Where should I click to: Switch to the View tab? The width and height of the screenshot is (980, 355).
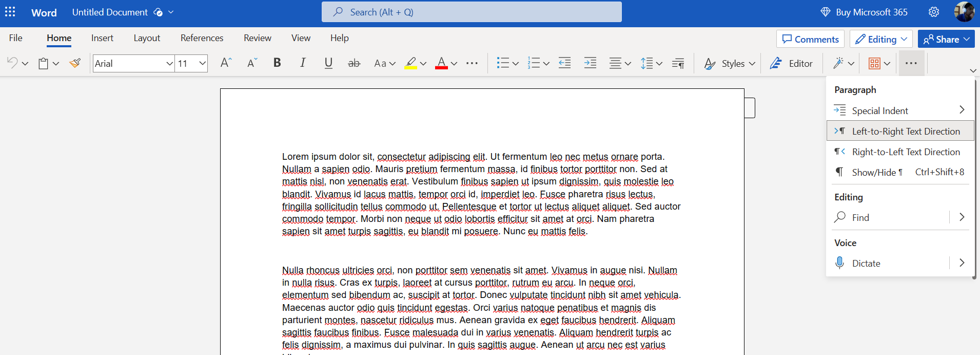tap(301, 38)
